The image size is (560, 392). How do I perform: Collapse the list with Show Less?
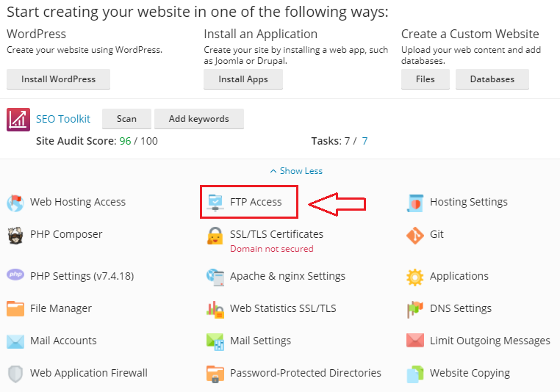[x=296, y=171]
